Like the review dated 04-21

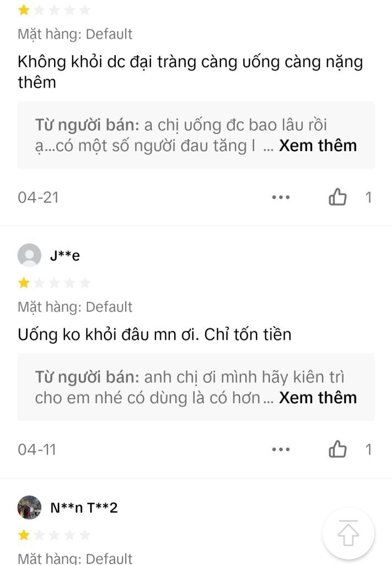click(x=339, y=196)
